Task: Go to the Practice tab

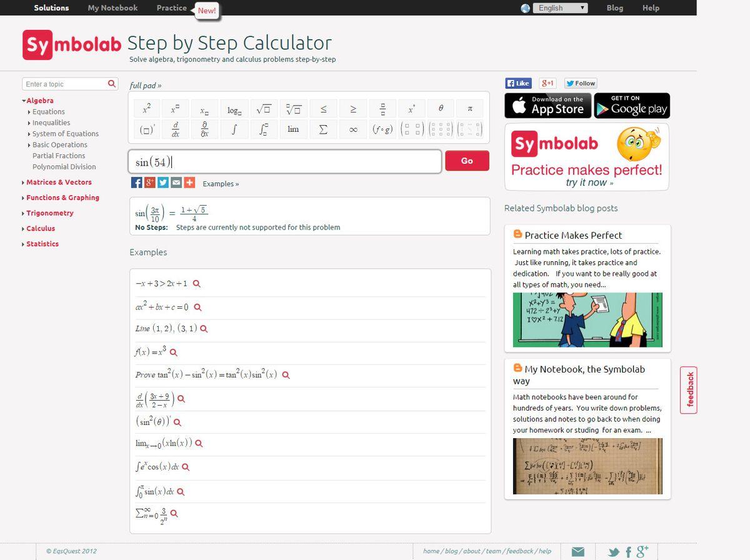Action: [171, 8]
